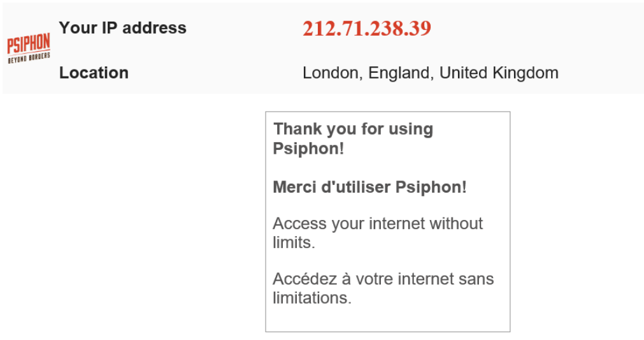The image size is (644, 340).
Task: Click "Psiphon!" in the French Merci heading
Action: (431, 187)
